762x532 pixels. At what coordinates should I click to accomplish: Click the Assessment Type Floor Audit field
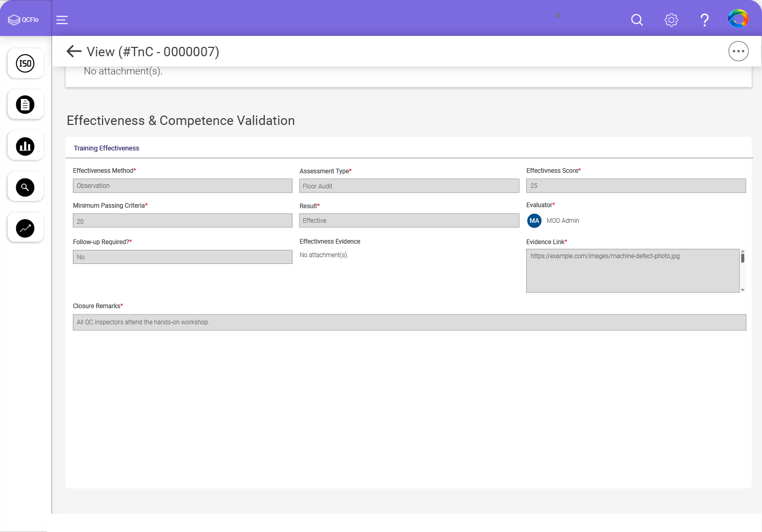click(409, 186)
